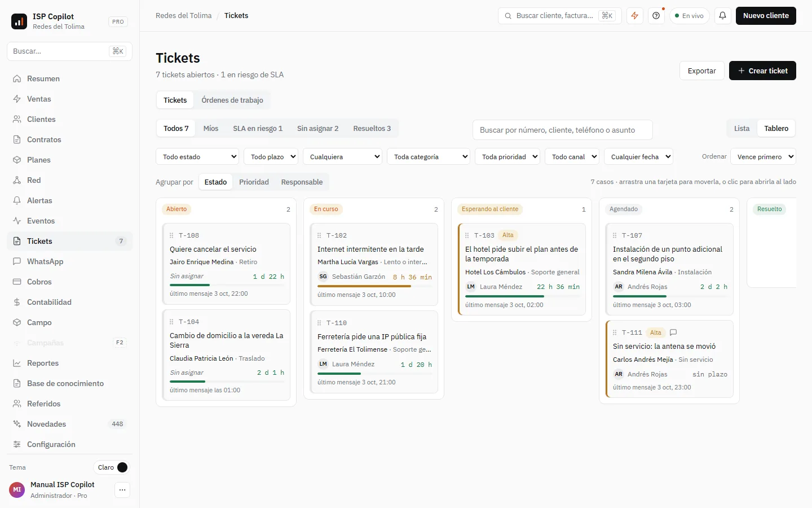Open the Vence primero sort dropdown
This screenshot has width=812, height=508.
click(763, 156)
